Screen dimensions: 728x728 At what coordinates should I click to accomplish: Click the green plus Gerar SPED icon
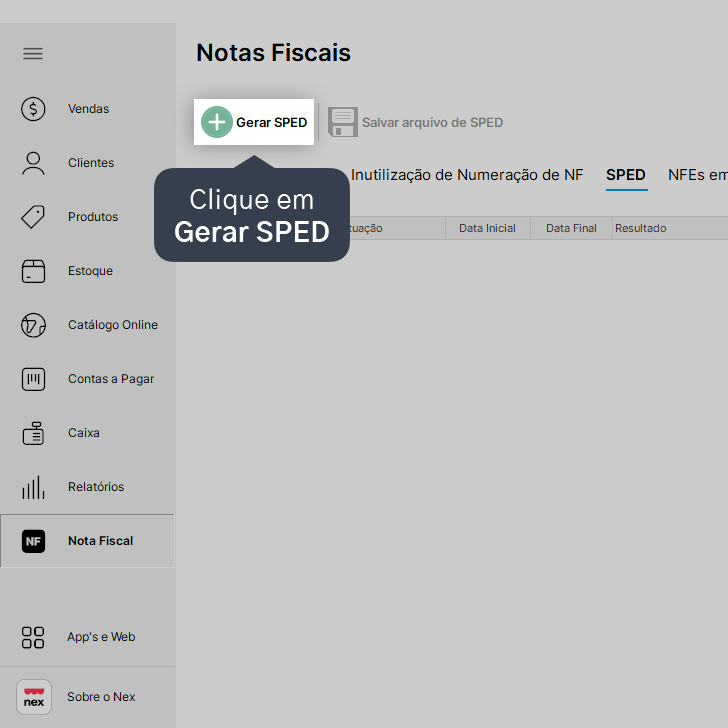[217, 122]
